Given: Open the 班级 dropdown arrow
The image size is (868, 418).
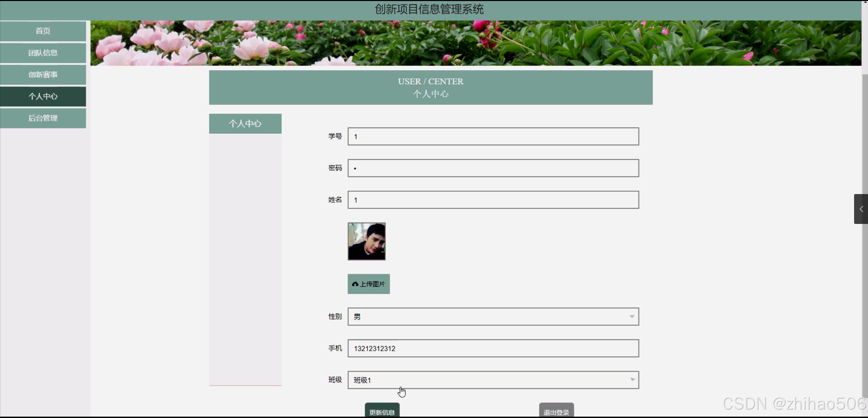Looking at the screenshot, I should (x=632, y=380).
